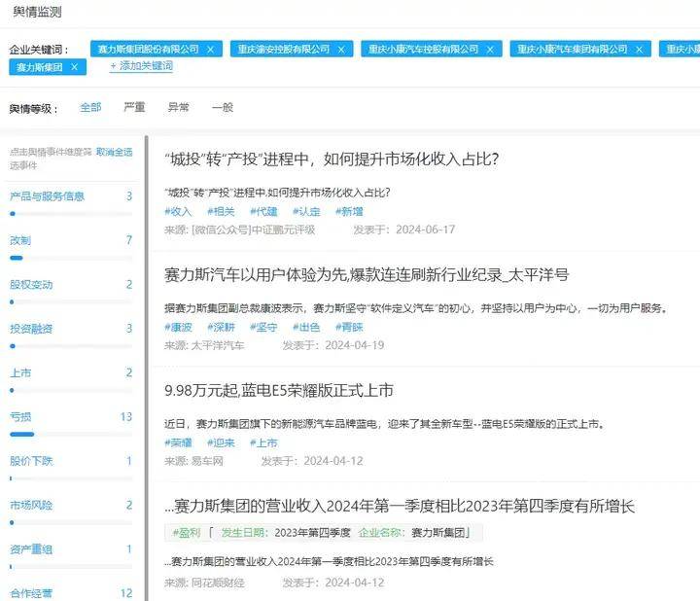The image size is (700, 601).
Task: Select the 产品与服务信息 event category
Action: 47,196
